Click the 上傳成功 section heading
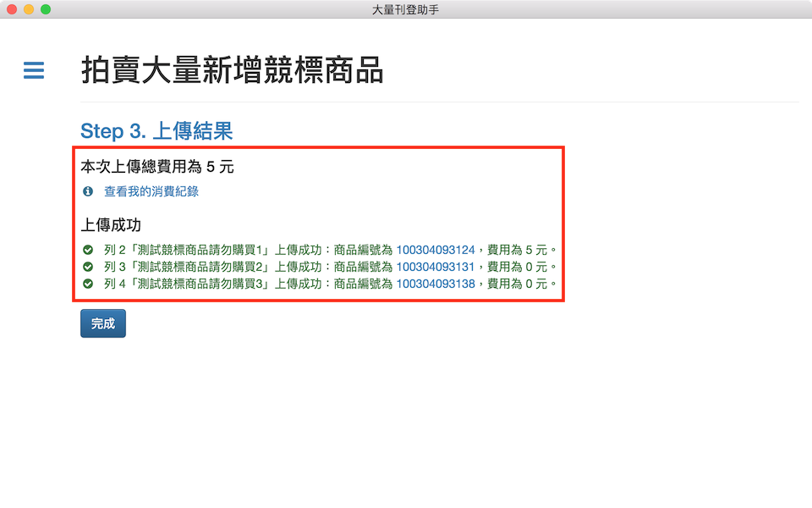The image size is (812, 508). tap(111, 225)
